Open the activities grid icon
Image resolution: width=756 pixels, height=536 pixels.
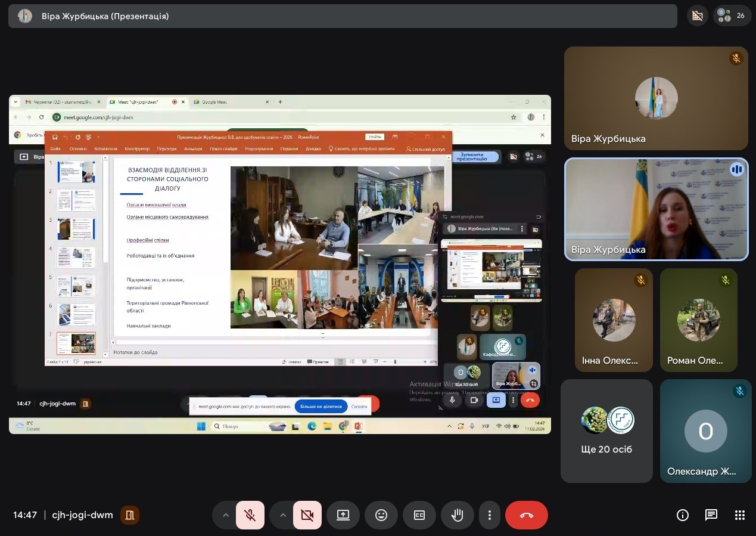point(739,515)
